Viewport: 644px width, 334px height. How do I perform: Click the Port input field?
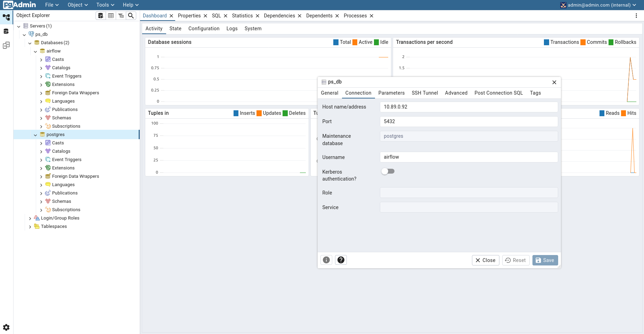(469, 121)
